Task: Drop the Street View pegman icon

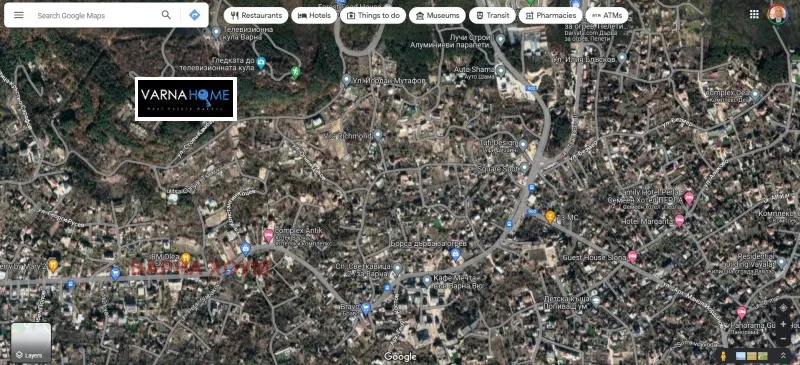Action: coord(722,356)
